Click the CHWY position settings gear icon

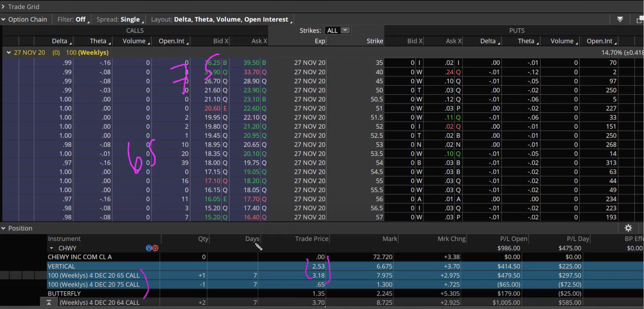[x=628, y=228]
